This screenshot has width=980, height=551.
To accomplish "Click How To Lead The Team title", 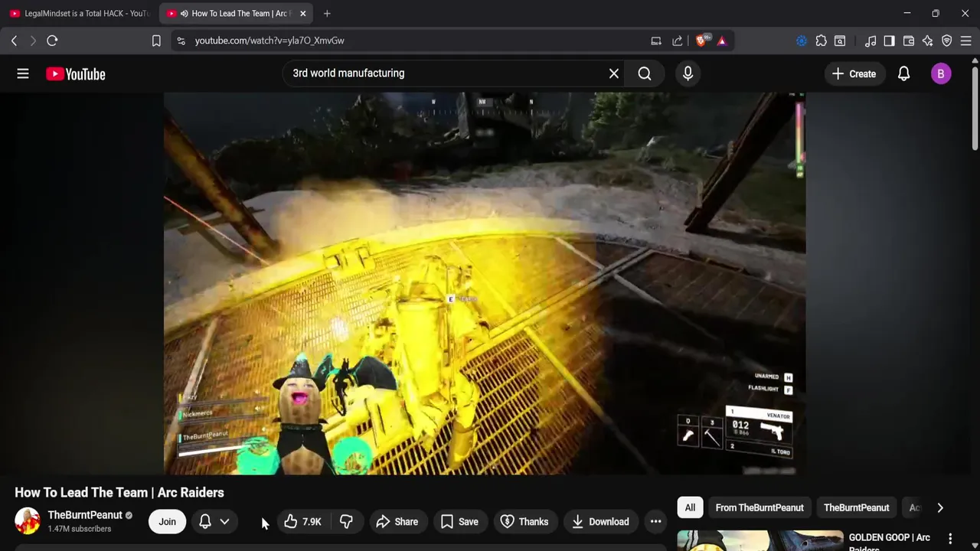I will point(119,492).
